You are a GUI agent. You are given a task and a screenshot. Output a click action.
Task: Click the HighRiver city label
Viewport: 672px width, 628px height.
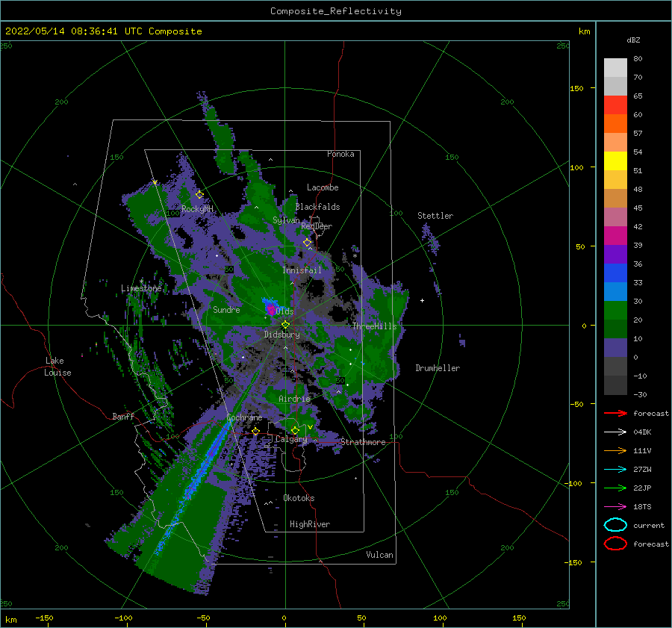pyautogui.click(x=310, y=524)
